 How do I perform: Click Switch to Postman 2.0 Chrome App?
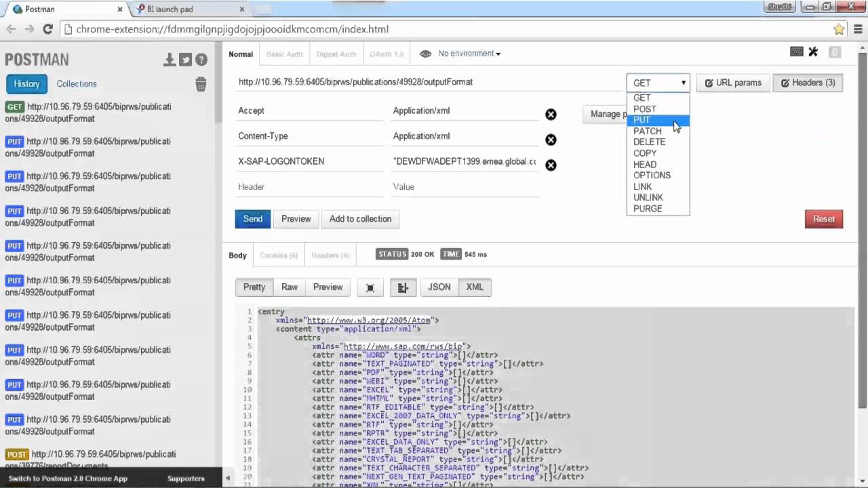point(68,479)
